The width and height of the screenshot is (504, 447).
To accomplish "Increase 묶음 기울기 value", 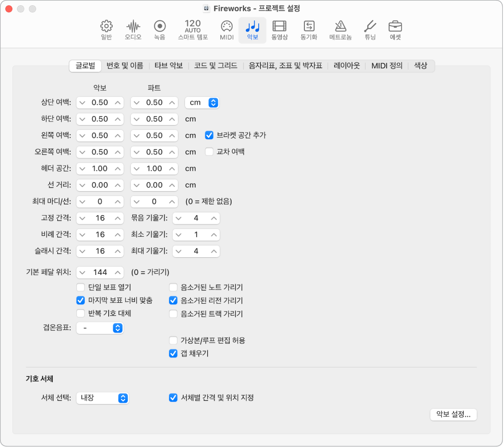I will coord(214,218).
